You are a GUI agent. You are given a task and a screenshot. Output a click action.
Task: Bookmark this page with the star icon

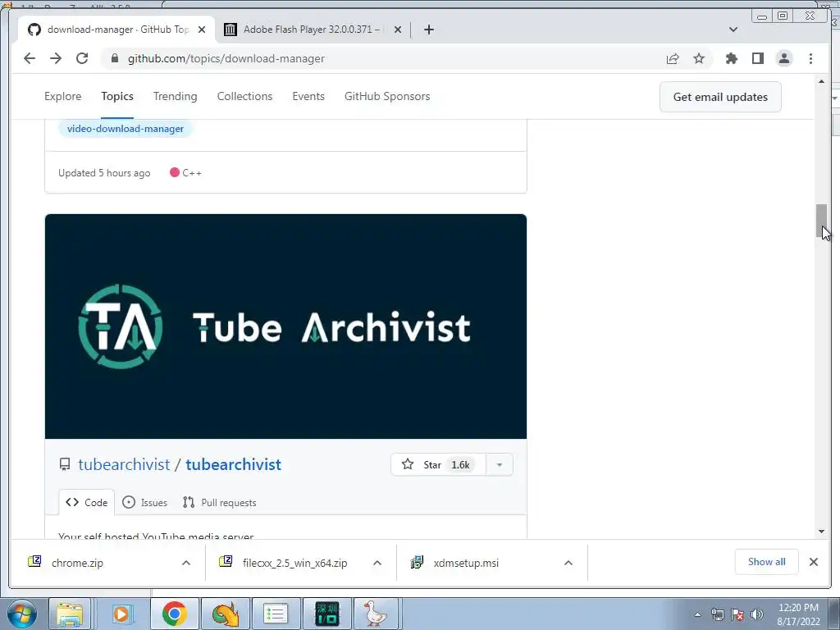(x=699, y=58)
